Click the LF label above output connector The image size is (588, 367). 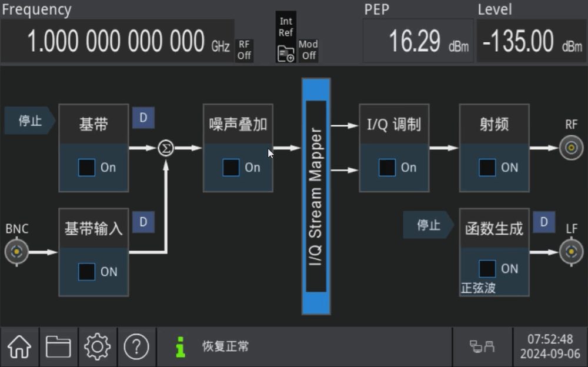point(572,229)
